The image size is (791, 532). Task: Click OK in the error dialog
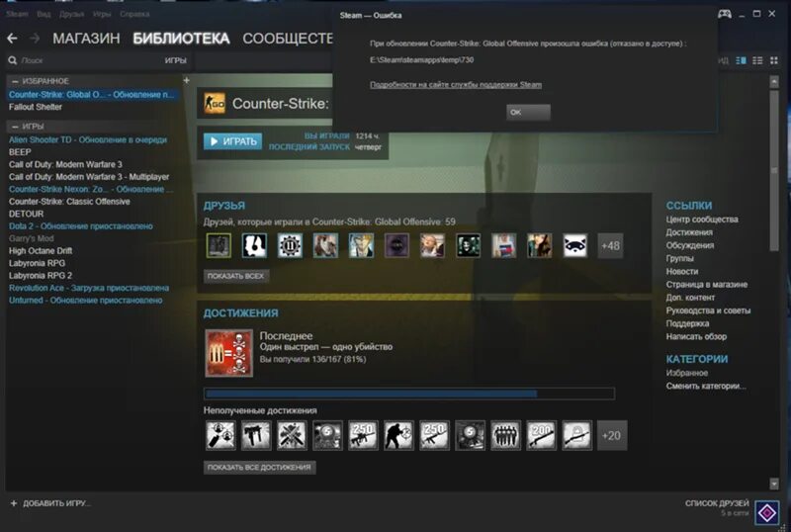click(x=528, y=112)
